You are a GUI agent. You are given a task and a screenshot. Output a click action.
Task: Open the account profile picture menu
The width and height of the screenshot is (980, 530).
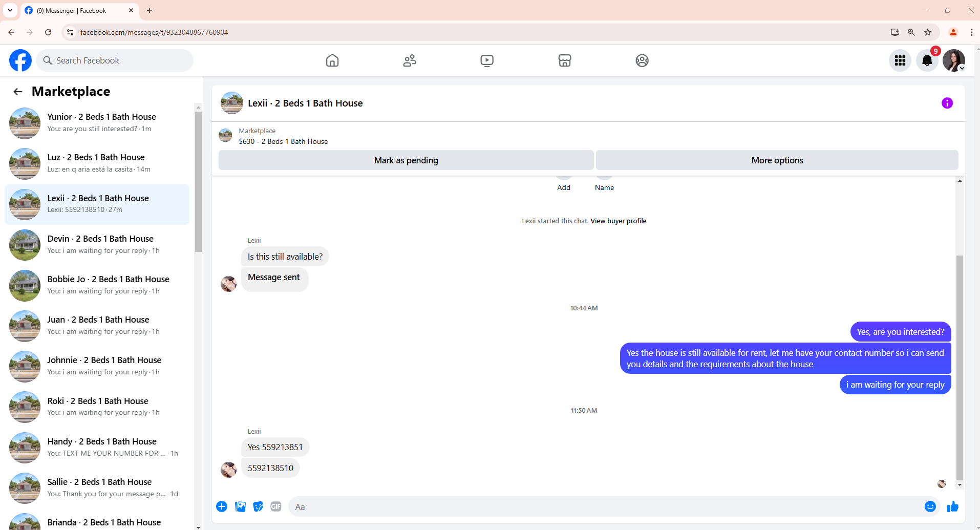[954, 60]
